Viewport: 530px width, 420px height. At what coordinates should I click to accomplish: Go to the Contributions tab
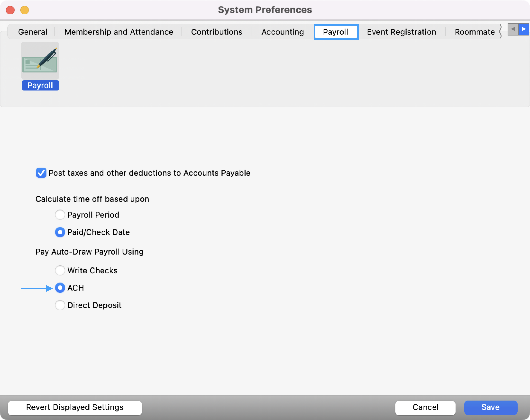217,32
